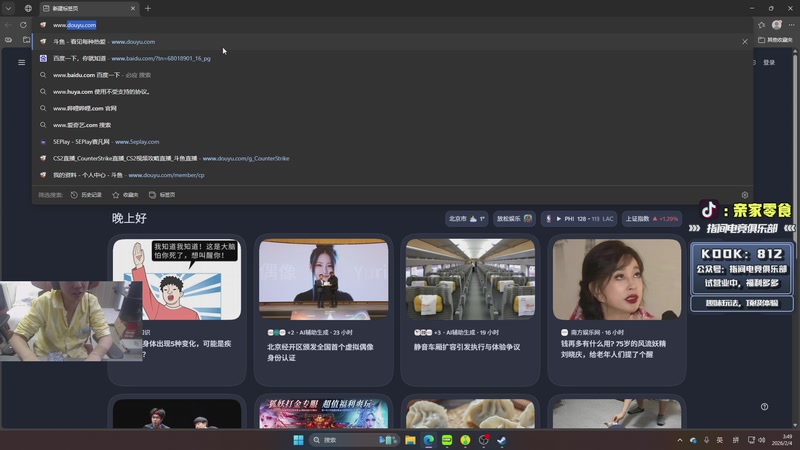Image resolution: width=800 pixels, height=450 pixels.
Task: Open the Windows Start menu
Action: pos(298,440)
